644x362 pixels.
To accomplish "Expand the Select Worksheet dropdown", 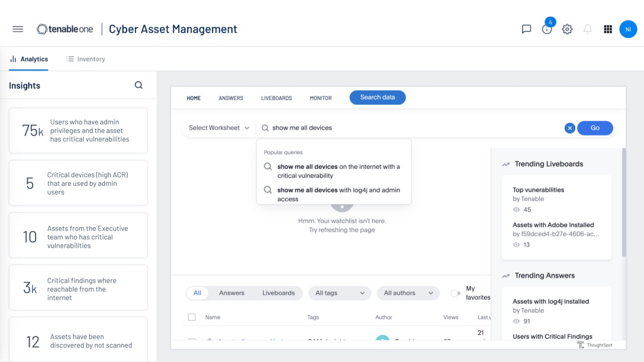I will pos(219,128).
